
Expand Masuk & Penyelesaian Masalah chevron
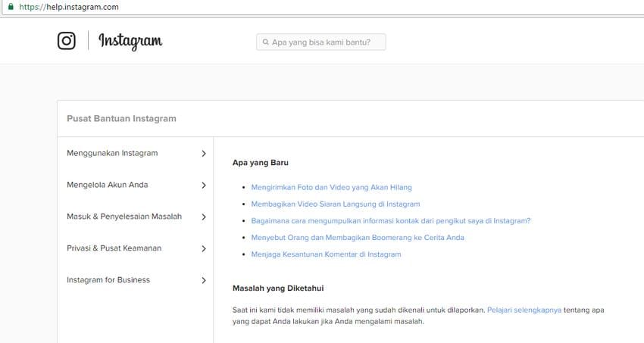203,217
